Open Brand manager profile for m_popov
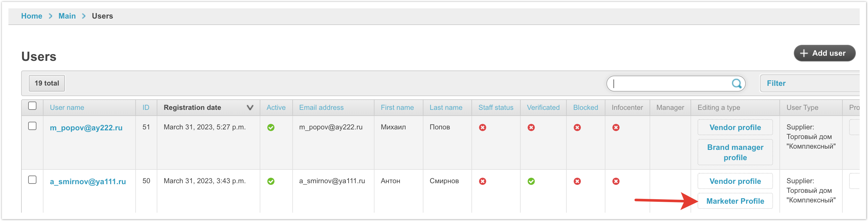Image resolution: width=868 pixels, height=221 pixels. click(735, 152)
